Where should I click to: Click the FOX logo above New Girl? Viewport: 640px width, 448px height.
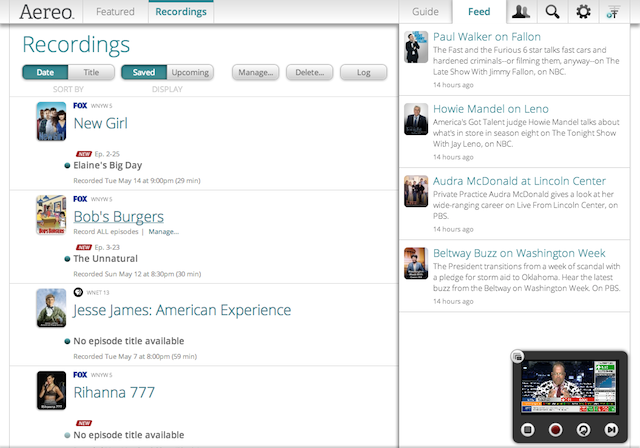tap(80, 106)
